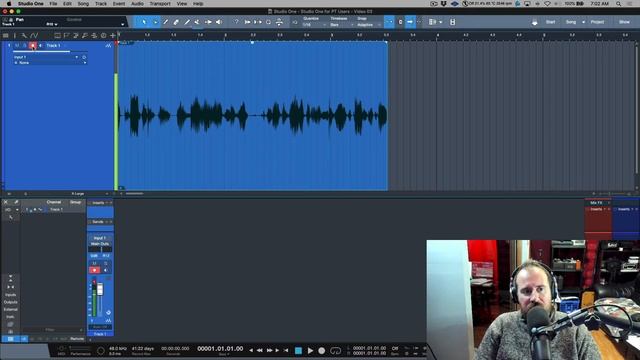Toggle input monitor on Track 1
Viewport: 640px width, 360px height.
(x=40, y=45)
